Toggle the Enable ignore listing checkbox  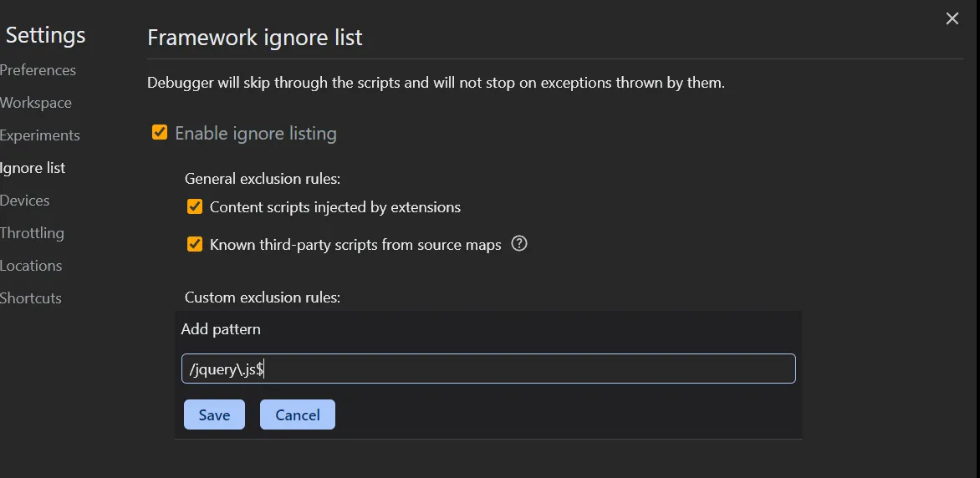[160, 133]
